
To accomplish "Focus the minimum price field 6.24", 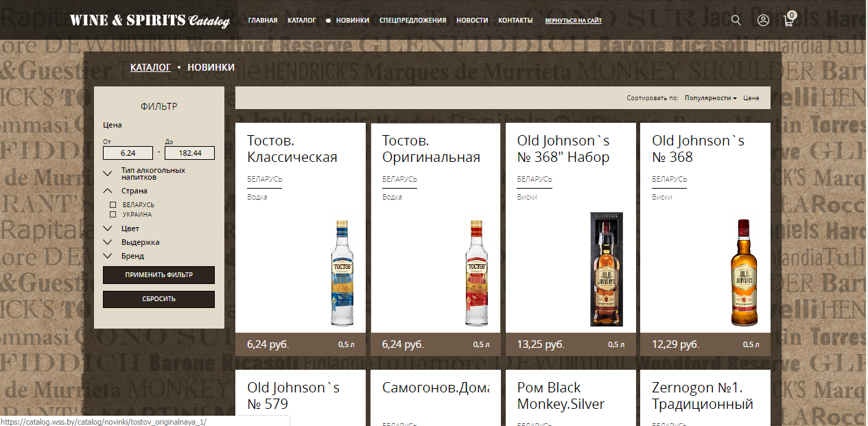I will coord(128,153).
